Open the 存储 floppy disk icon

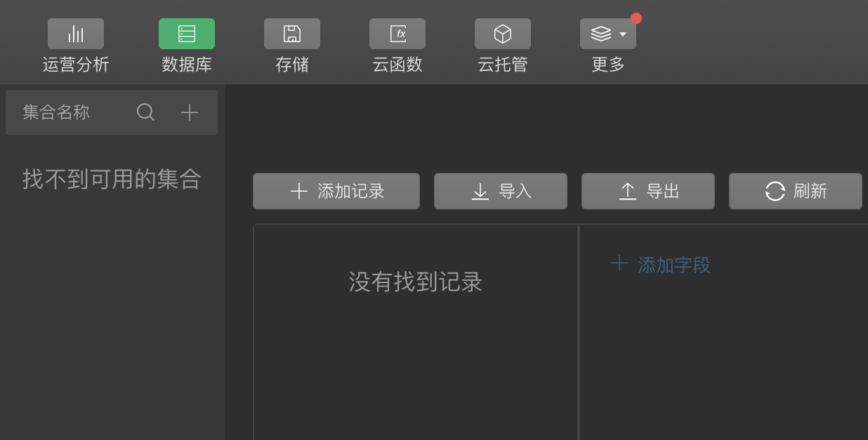292,34
